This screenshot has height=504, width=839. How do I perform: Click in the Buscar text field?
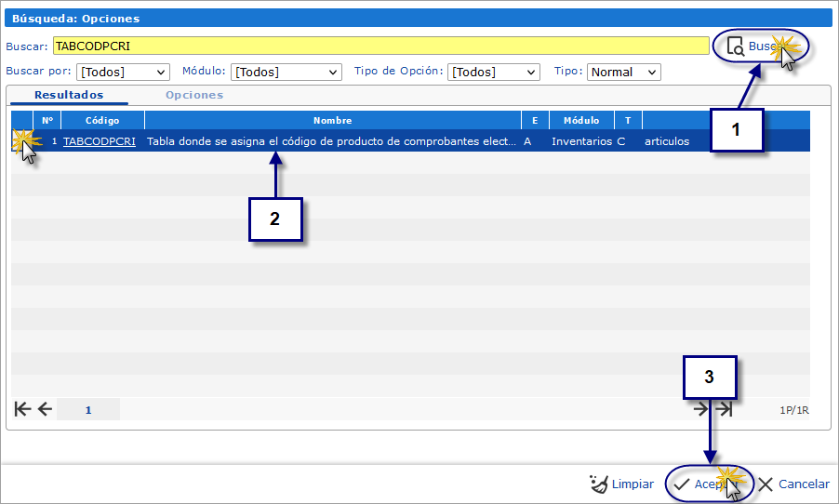click(x=380, y=46)
